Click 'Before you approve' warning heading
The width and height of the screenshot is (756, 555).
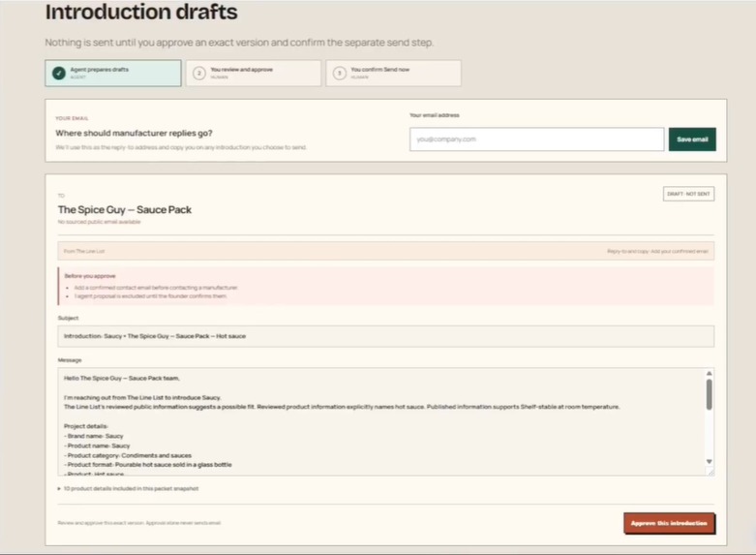[90, 276]
